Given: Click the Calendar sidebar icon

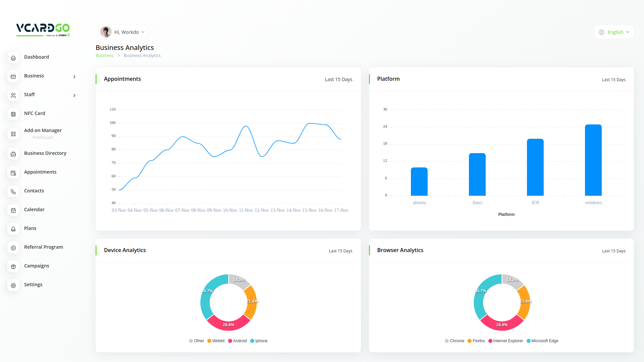Looking at the screenshot, I should coord(13,210).
